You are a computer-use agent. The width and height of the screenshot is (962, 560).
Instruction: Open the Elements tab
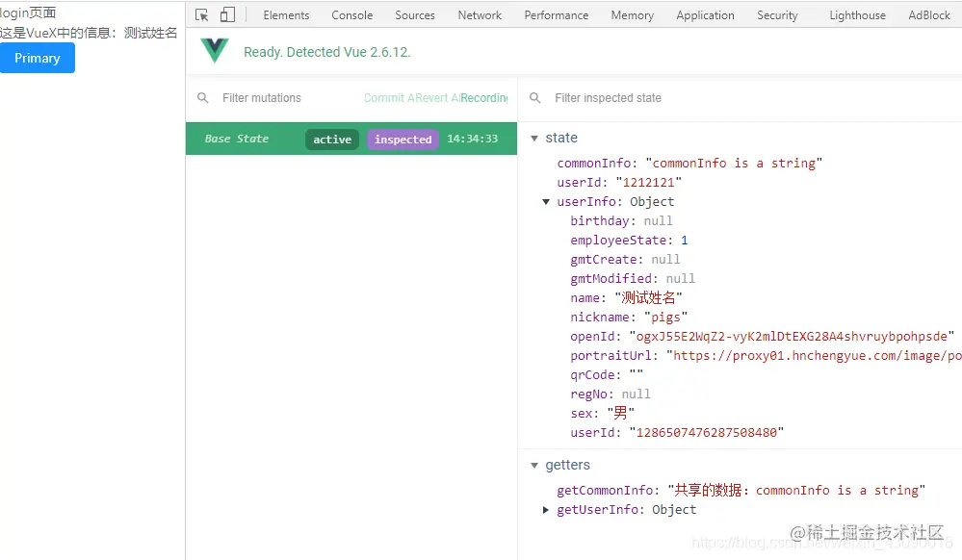tap(287, 15)
